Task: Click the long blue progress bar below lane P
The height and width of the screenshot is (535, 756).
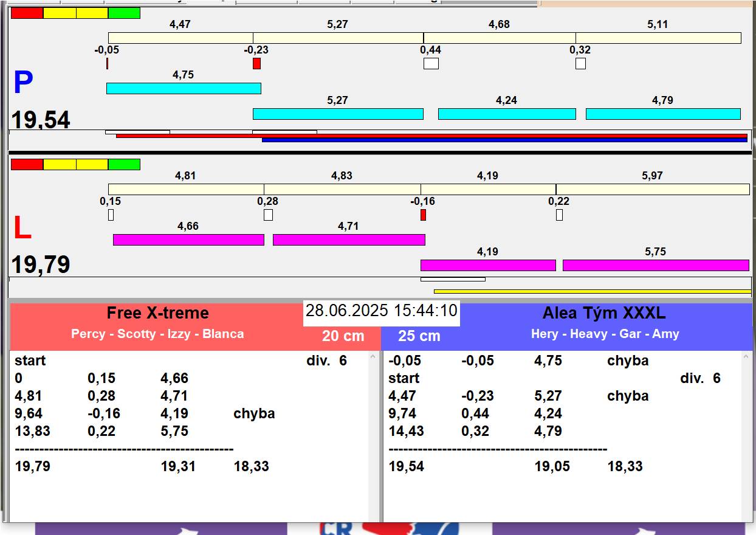Action: click(504, 140)
